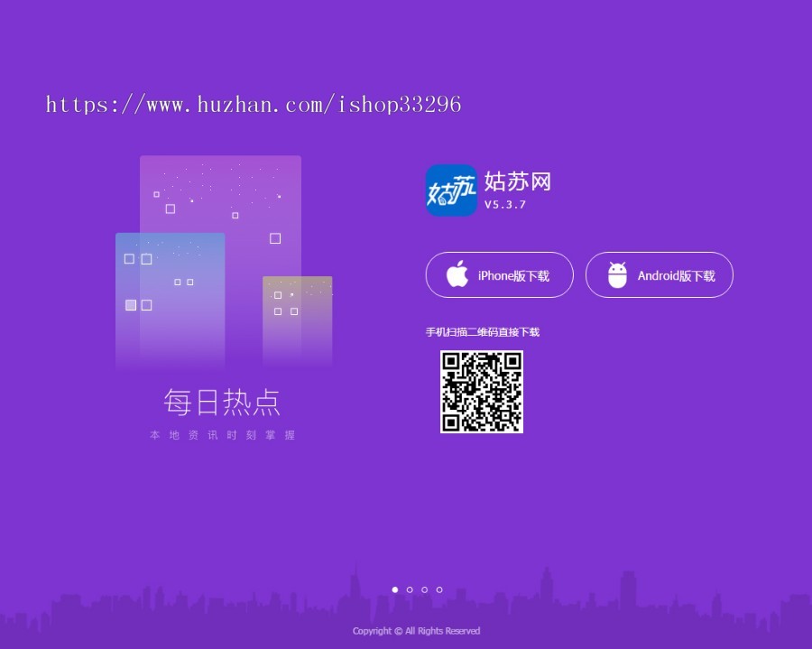
Task: Switch to the third carousel slide dot
Action: 425,589
